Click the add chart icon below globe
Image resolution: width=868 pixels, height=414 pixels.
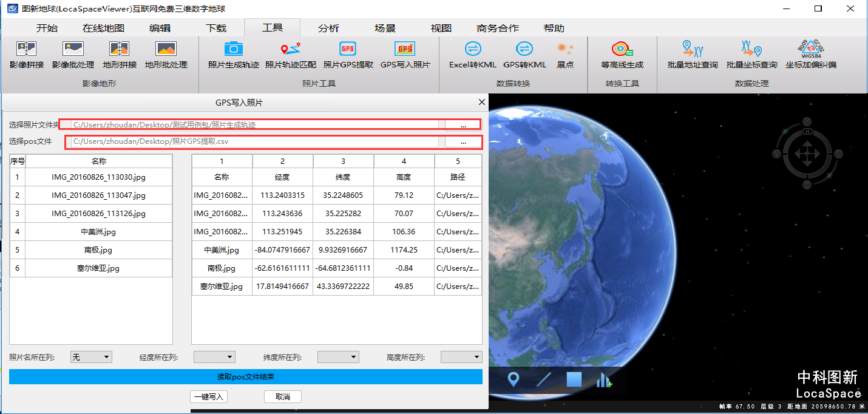[605, 379]
